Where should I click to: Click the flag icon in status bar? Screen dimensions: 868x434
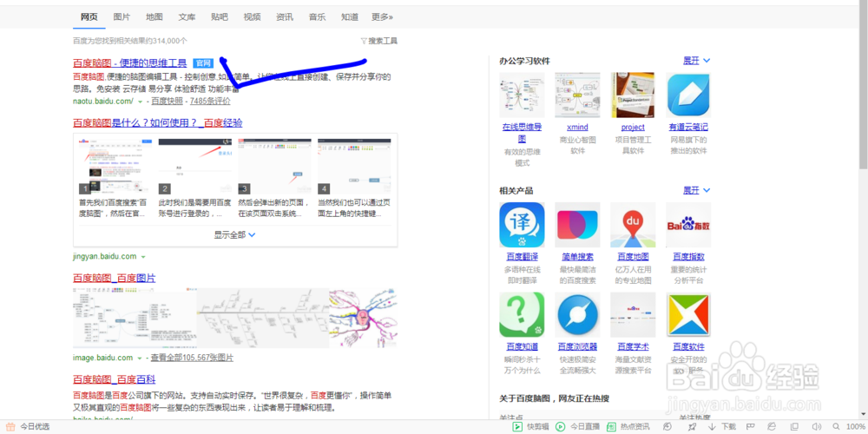751,426
